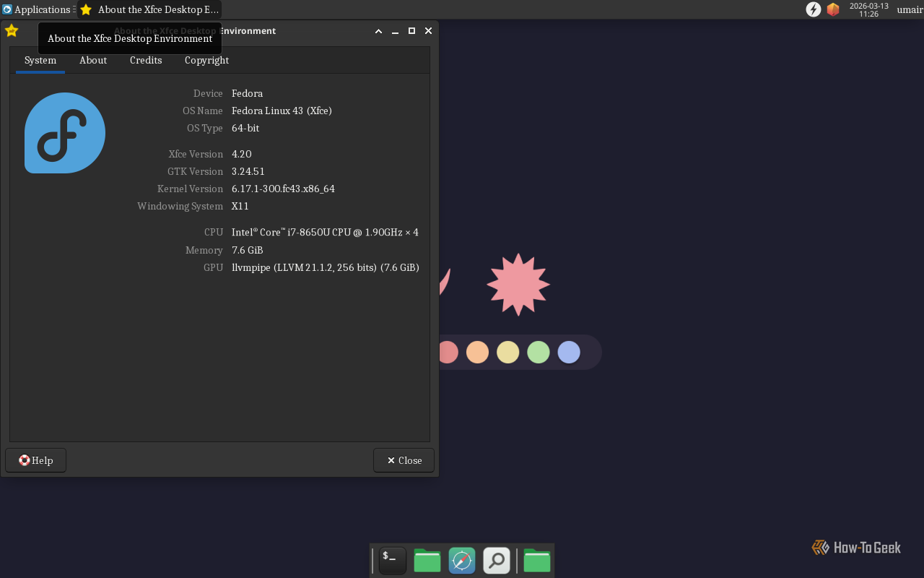Click the star icon in window title bar

(x=12, y=31)
